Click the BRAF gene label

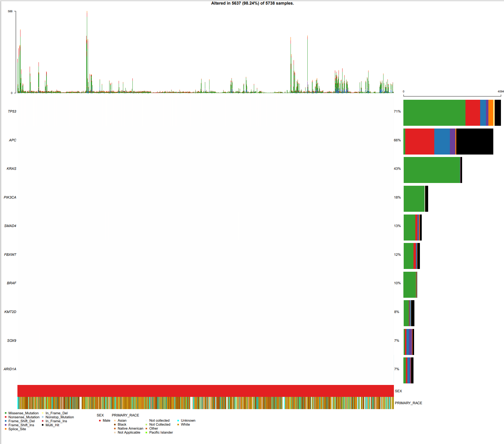pyautogui.click(x=11, y=283)
